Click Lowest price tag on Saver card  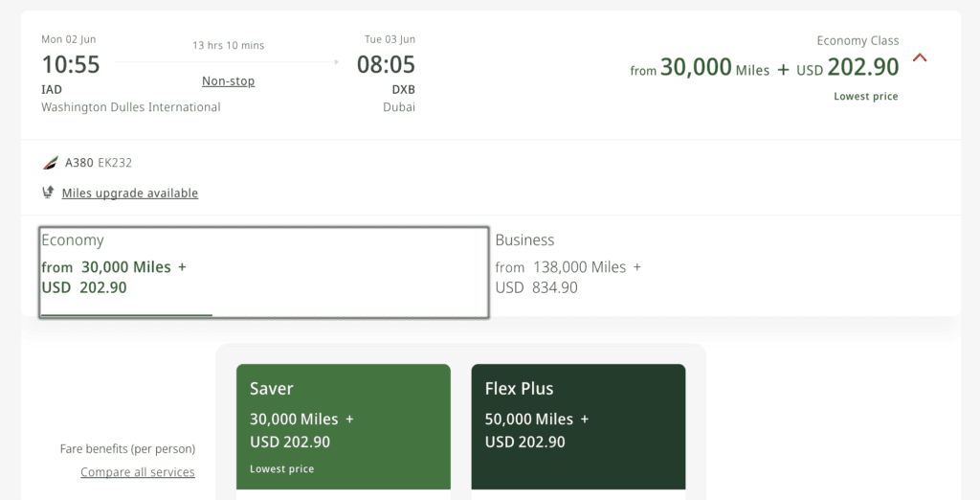click(282, 468)
